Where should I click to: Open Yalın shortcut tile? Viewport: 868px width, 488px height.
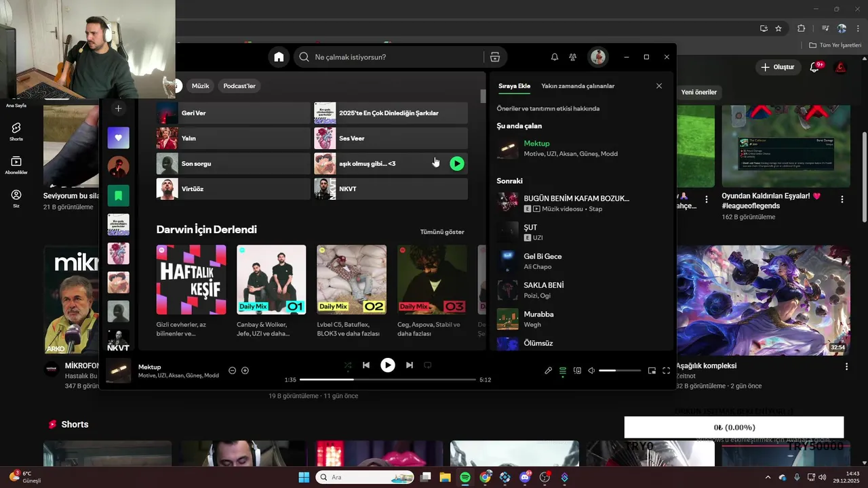click(233, 138)
